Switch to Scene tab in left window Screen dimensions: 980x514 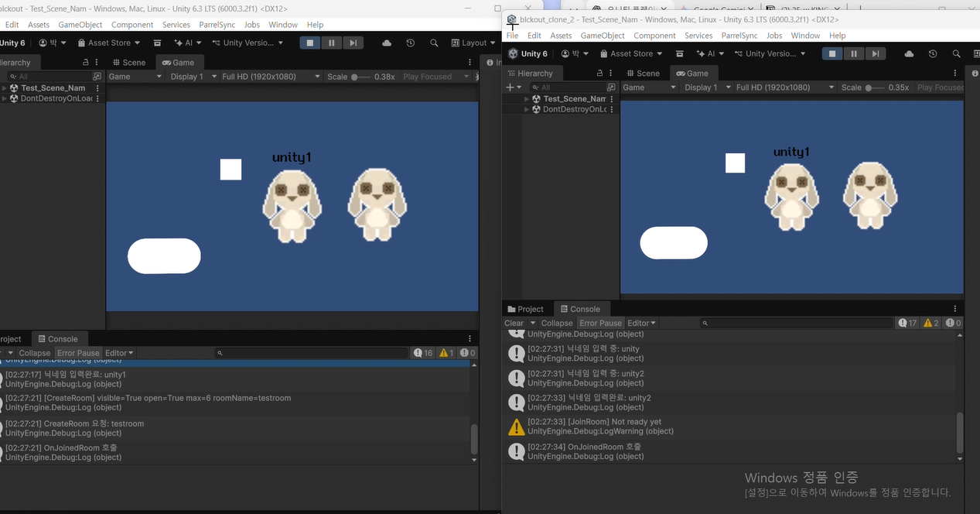coord(128,63)
